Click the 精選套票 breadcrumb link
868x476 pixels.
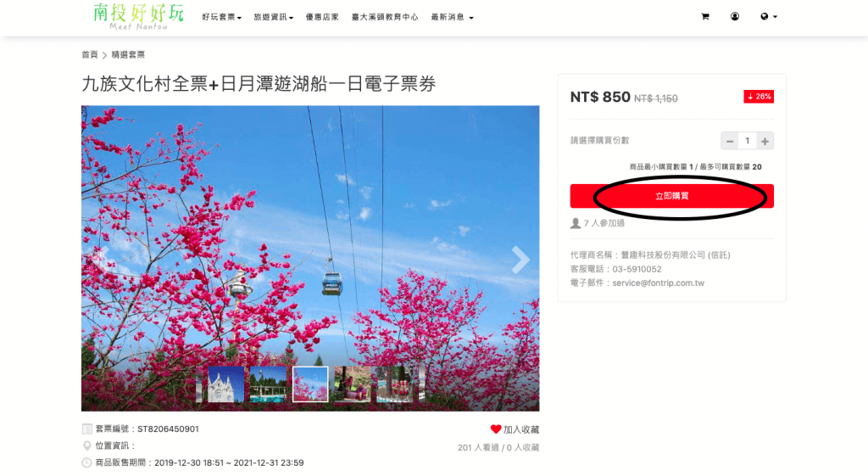128,55
